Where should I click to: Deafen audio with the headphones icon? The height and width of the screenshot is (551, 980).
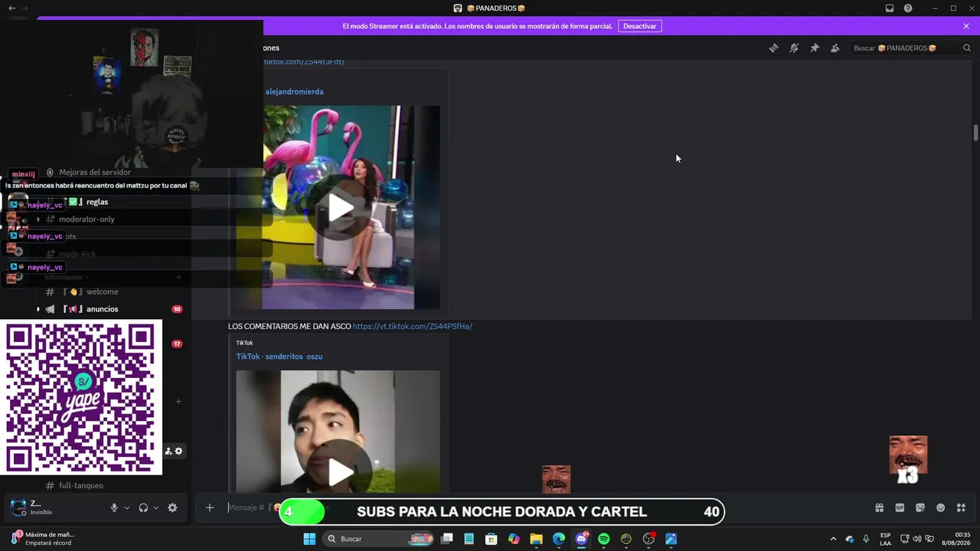143,507
